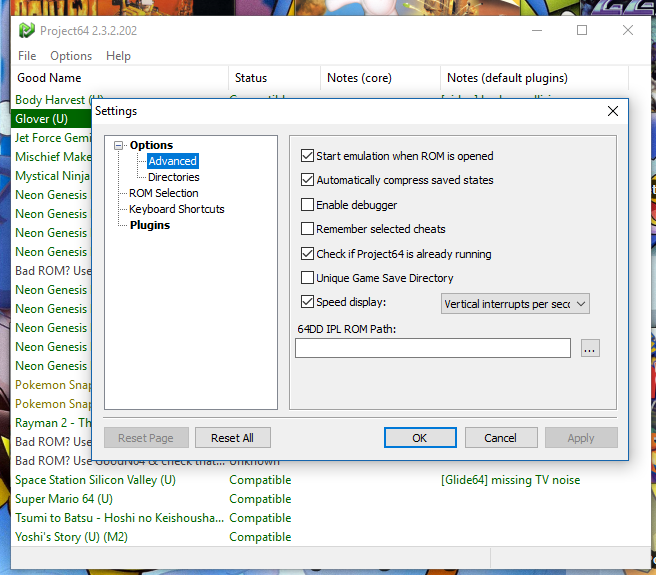Image resolution: width=656 pixels, height=575 pixels.
Task: Click the Notes (core) column header
Action: point(380,78)
